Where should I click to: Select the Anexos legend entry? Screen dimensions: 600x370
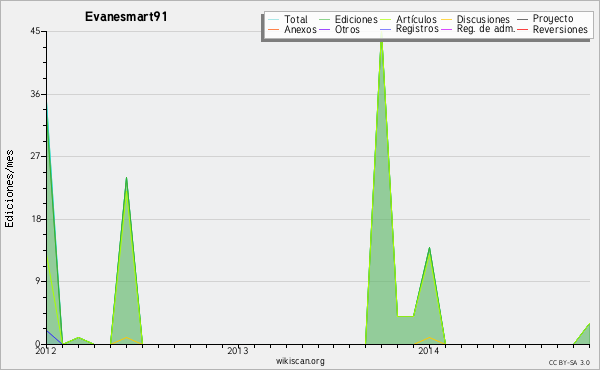click(300, 29)
